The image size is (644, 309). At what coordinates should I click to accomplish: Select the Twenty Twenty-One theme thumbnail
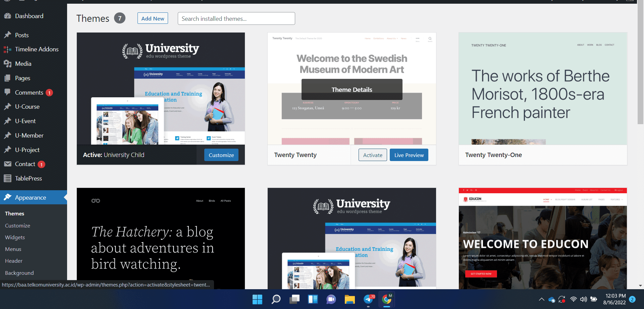pyautogui.click(x=543, y=89)
